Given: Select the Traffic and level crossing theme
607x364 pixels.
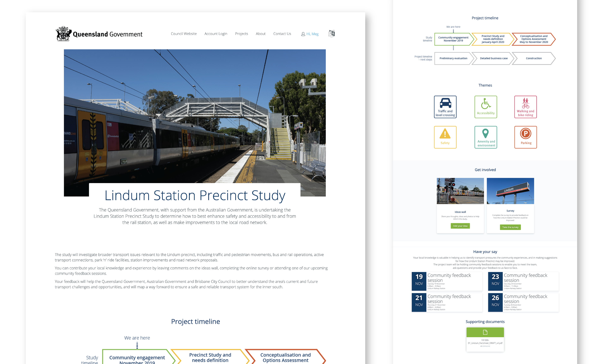Looking at the screenshot, I should (445, 107).
